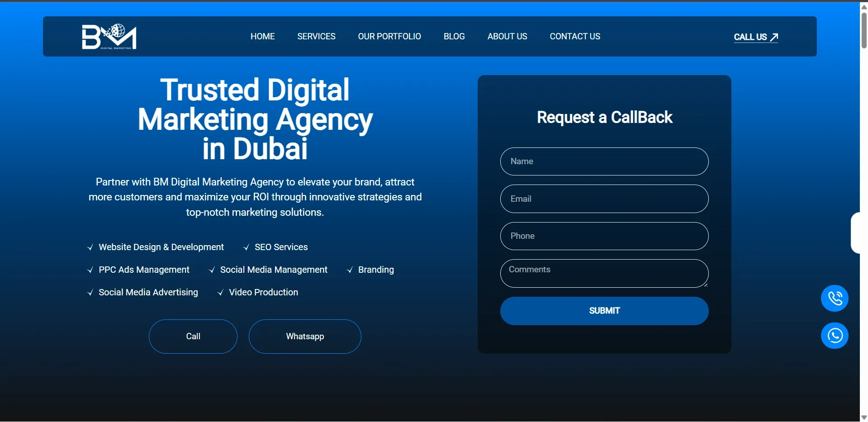Viewport: 868px width, 422px height.
Task: Click the BM Digital Marketing logo
Action: (109, 36)
